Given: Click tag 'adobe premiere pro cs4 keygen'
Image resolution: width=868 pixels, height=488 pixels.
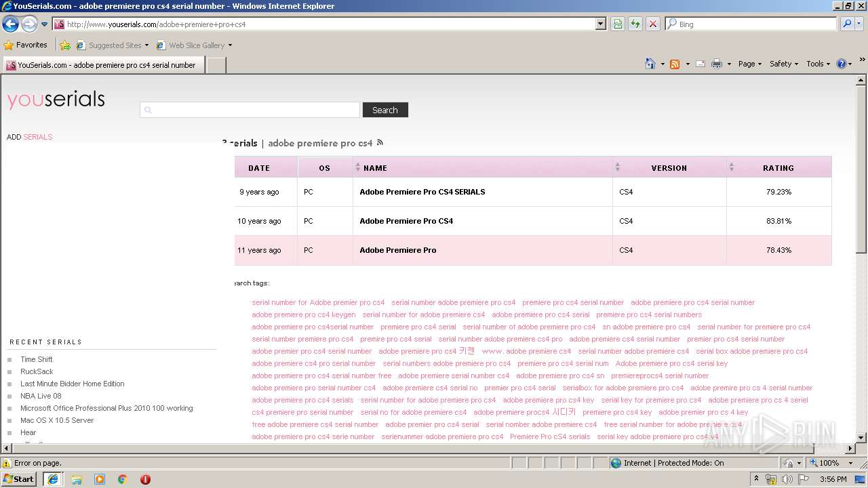Looking at the screenshot, I should click(x=304, y=314).
